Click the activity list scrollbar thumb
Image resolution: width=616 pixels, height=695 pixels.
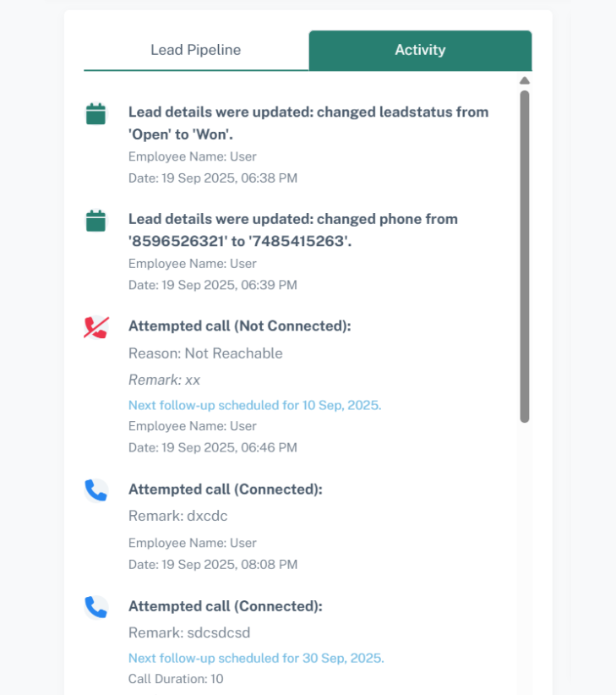click(525, 254)
